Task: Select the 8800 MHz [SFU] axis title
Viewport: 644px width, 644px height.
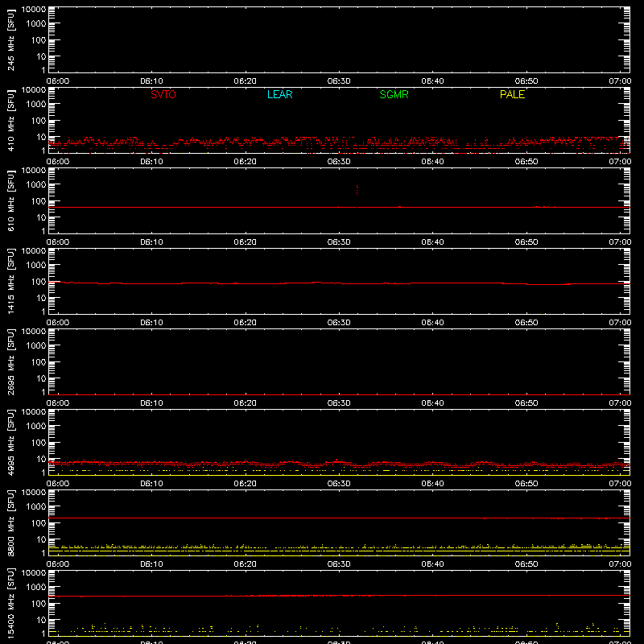Action: (x=10, y=522)
